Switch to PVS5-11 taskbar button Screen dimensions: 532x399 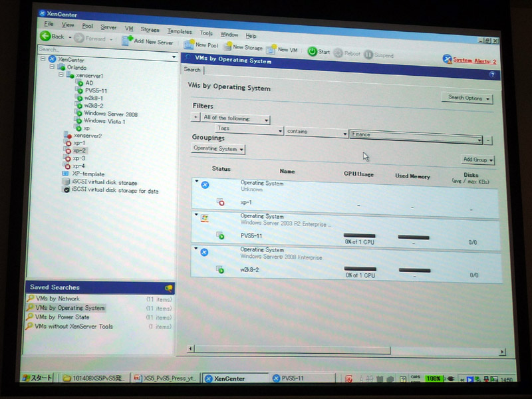pyautogui.click(x=303, y=378)
